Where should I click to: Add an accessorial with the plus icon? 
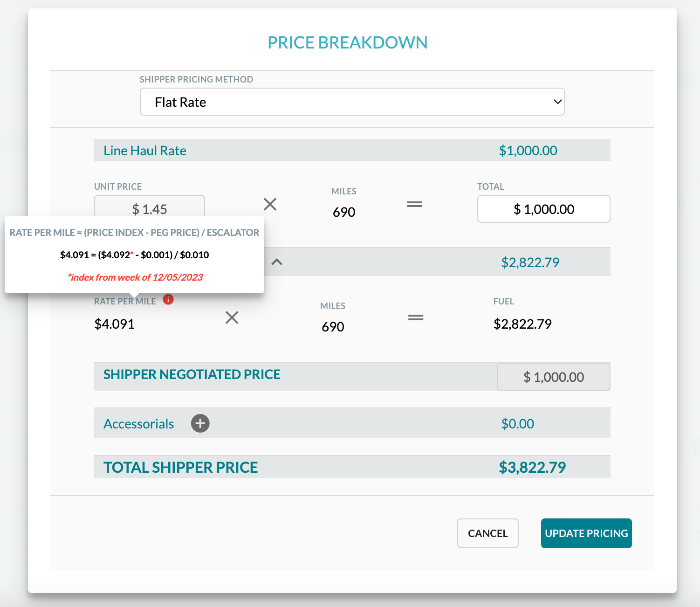pos(200,423)
